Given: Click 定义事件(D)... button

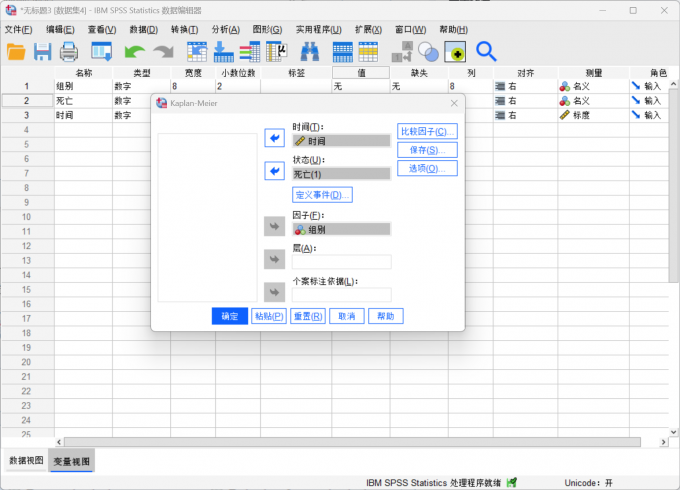Looking at the screenshot, I should pos(322,195).
